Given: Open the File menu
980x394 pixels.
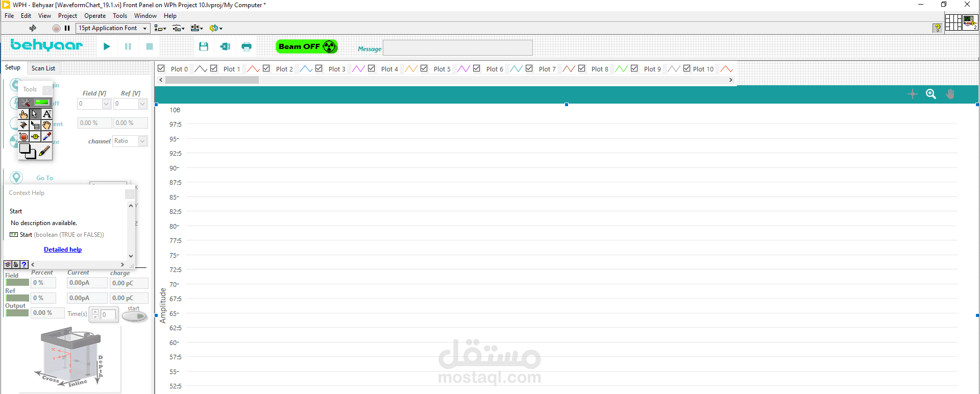Looking at the screenshot, I should 9,16.
